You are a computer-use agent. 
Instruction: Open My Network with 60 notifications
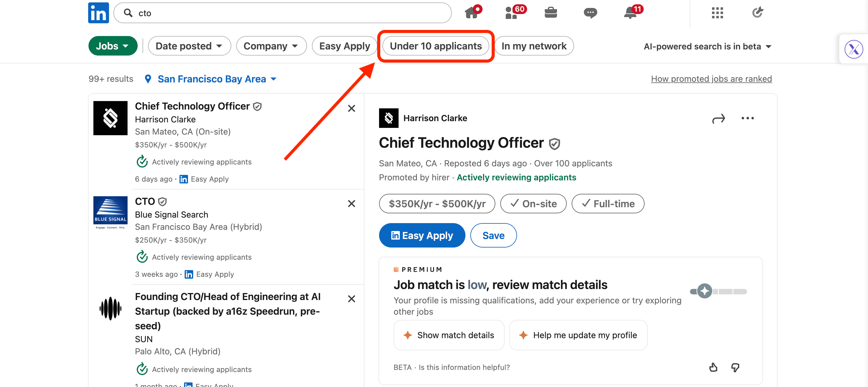click(x=513, y=13)
